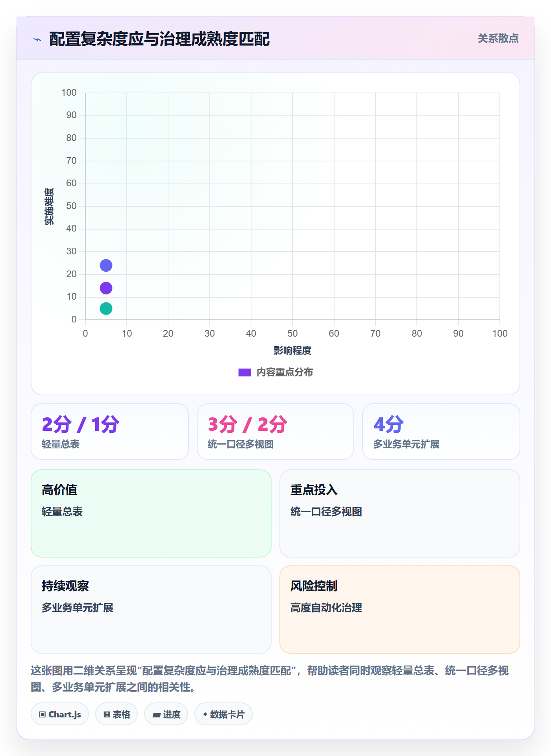Click the 关系散点 label in the header
The width and height of the screenshot is (551, 756).
click(x=498, y=39)
